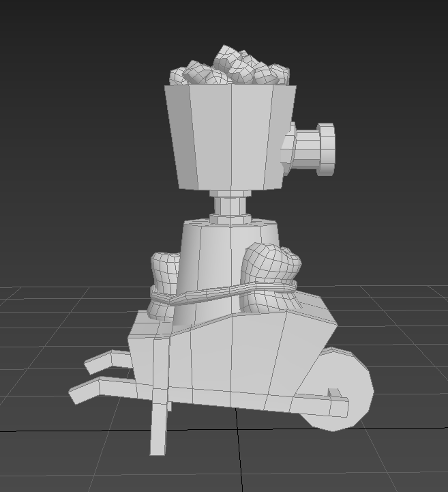The image size is (448, 492).
Task: Select the smaller sack on the left
Action: (x=163, y=285)
